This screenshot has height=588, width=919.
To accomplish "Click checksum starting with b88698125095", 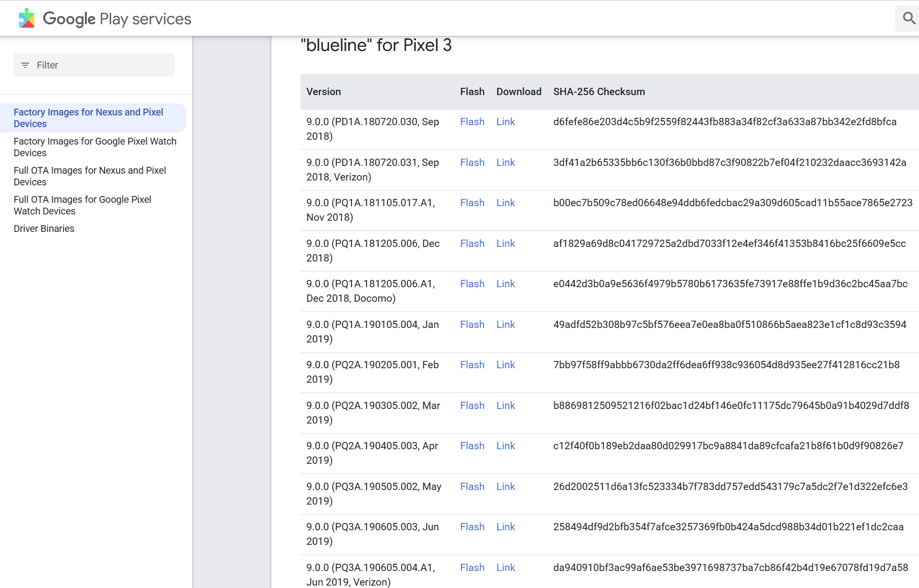I will [x=731, y=406].
